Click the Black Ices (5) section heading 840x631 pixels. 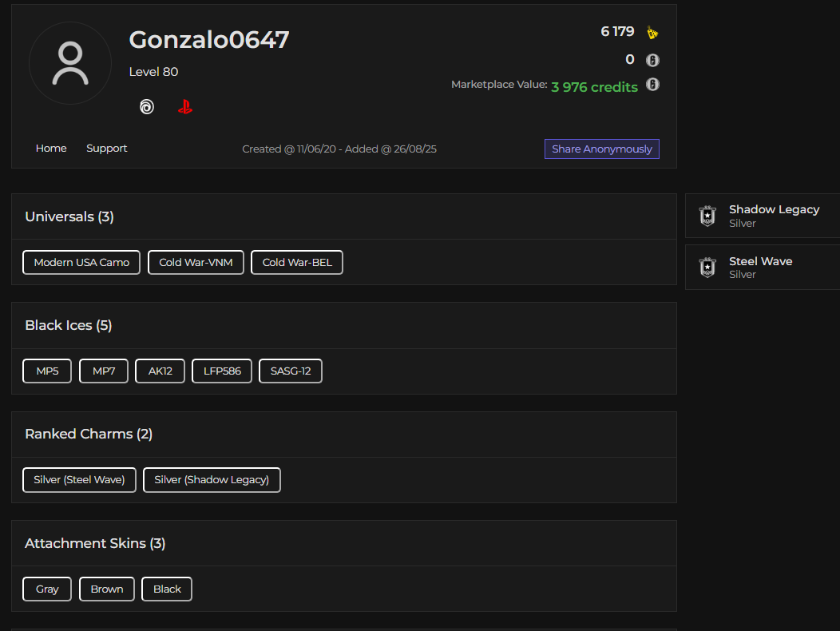coord(69,325)
